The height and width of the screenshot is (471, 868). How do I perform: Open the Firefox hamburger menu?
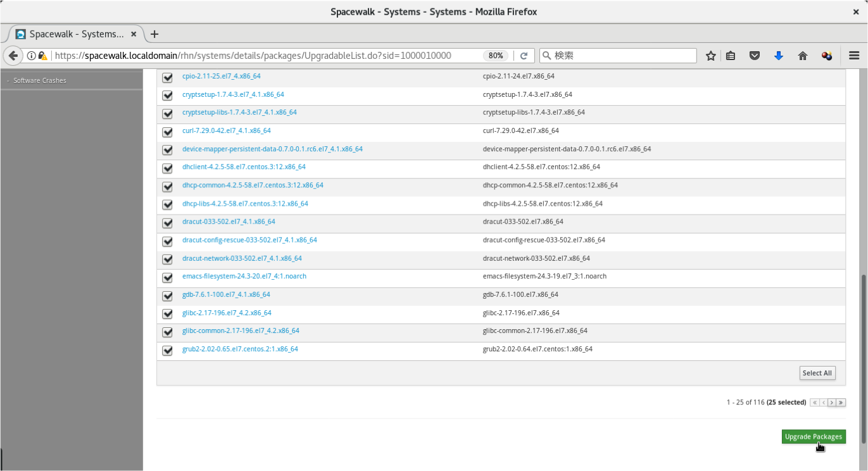click(x=853, y=56)
